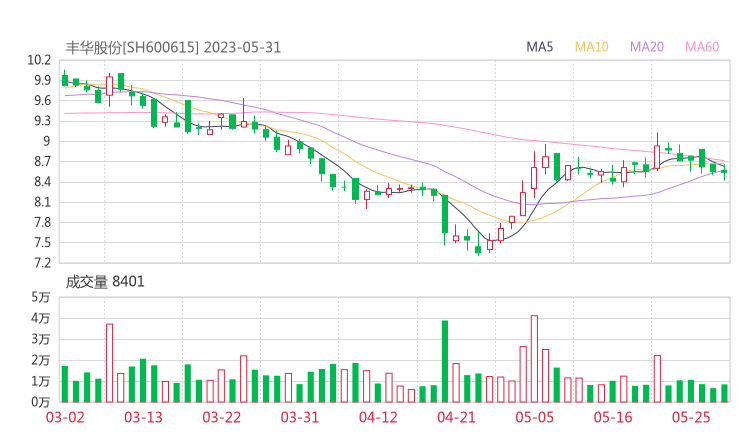Click the 03-22 date label

pyautogui.click(x=221, y=417)
